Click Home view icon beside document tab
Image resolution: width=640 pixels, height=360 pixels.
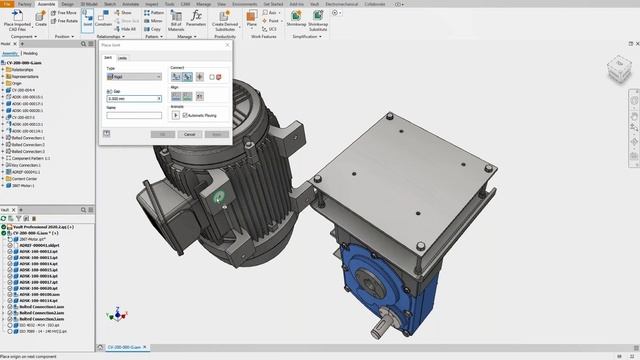(100, 347)
